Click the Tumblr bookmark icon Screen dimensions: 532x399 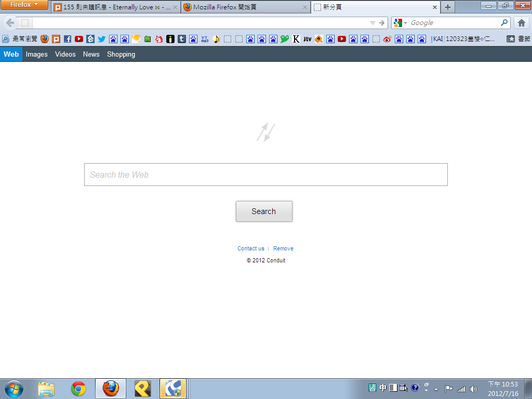pos(182,39)
